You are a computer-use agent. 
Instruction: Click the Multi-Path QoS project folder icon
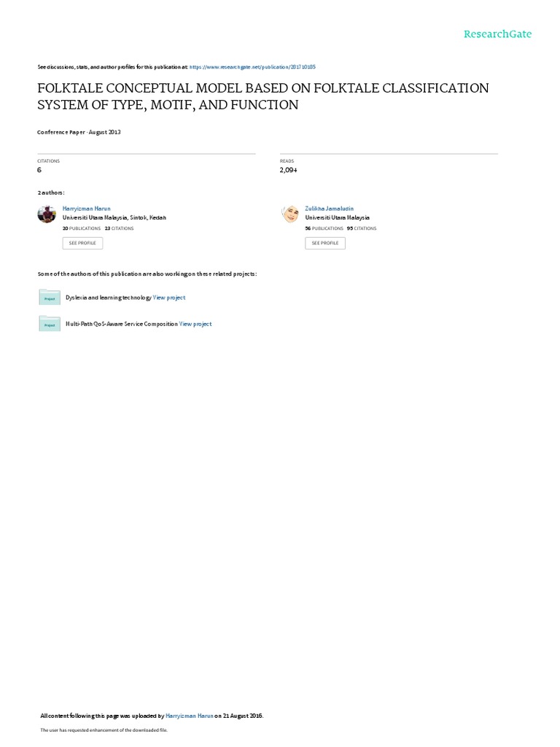[50, 323]
